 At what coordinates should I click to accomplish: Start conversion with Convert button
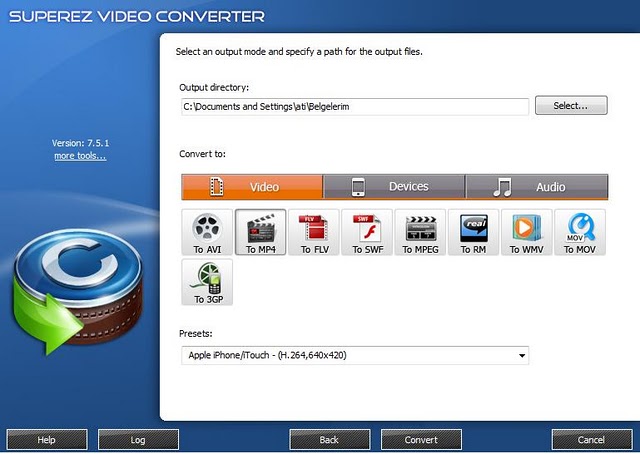(x=421, y=440)
